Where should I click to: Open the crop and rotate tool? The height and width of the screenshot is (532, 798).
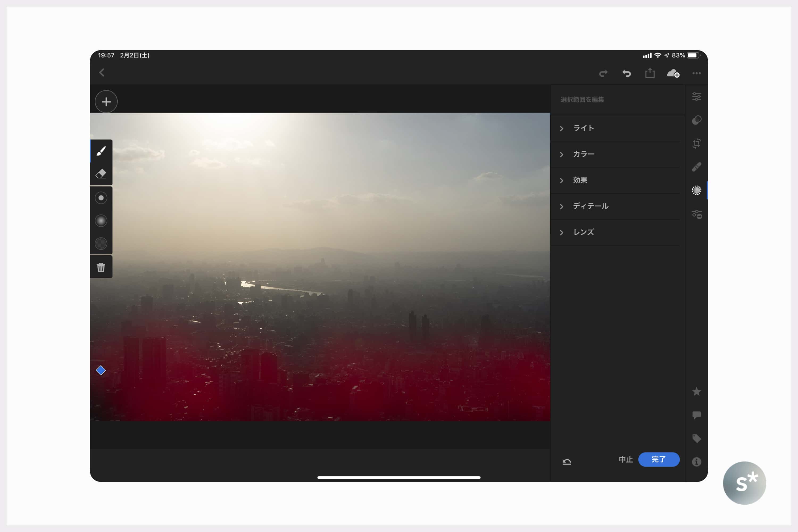[x=696, y=143]
